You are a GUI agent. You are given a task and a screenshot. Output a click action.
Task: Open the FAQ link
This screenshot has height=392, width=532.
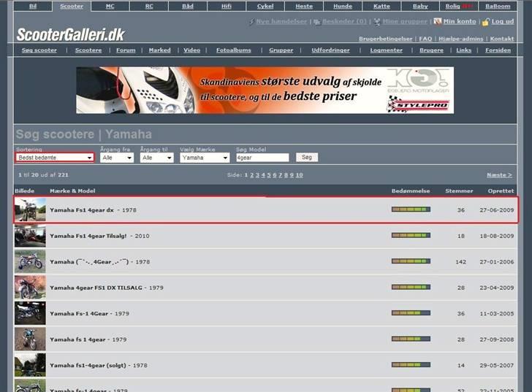point(425,39)
